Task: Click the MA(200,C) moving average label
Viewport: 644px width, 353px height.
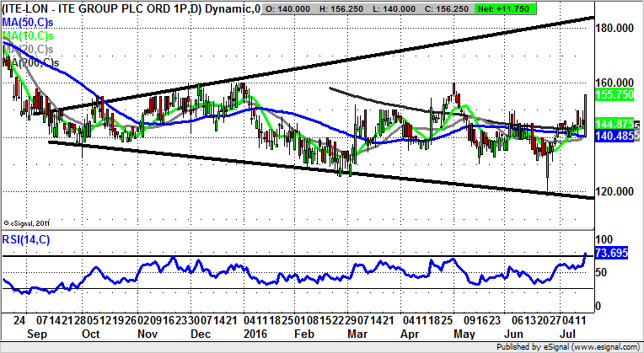Action: click(30, 62)
